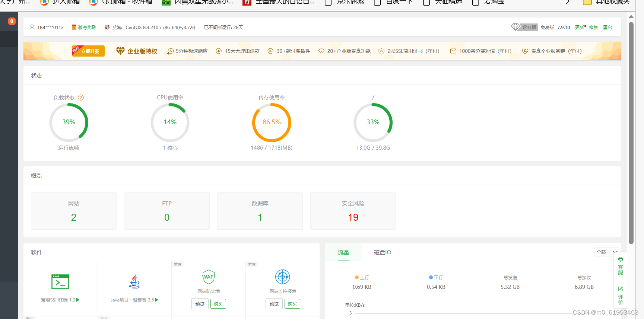Click the 13.0G / 39.8G disk value
The height and width of the screenshot is (319, 644).
click(x=373, y=148)
